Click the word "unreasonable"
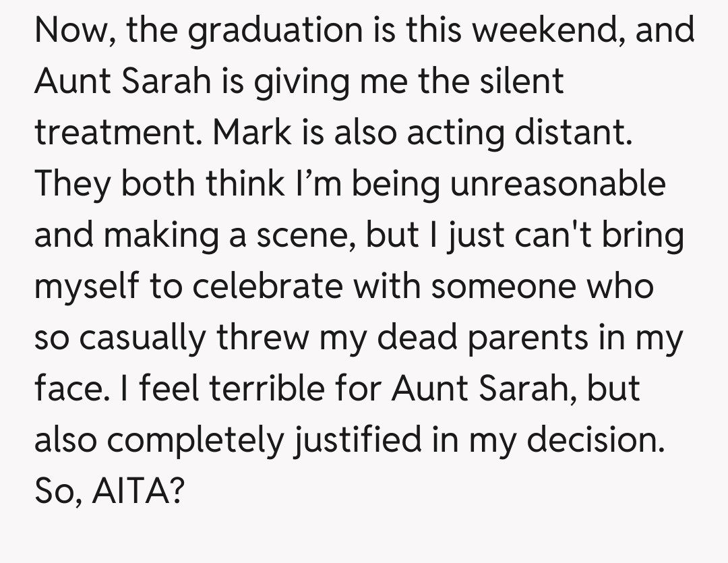The width and height of the screenshot is (728, 563). tap(557, 183)
